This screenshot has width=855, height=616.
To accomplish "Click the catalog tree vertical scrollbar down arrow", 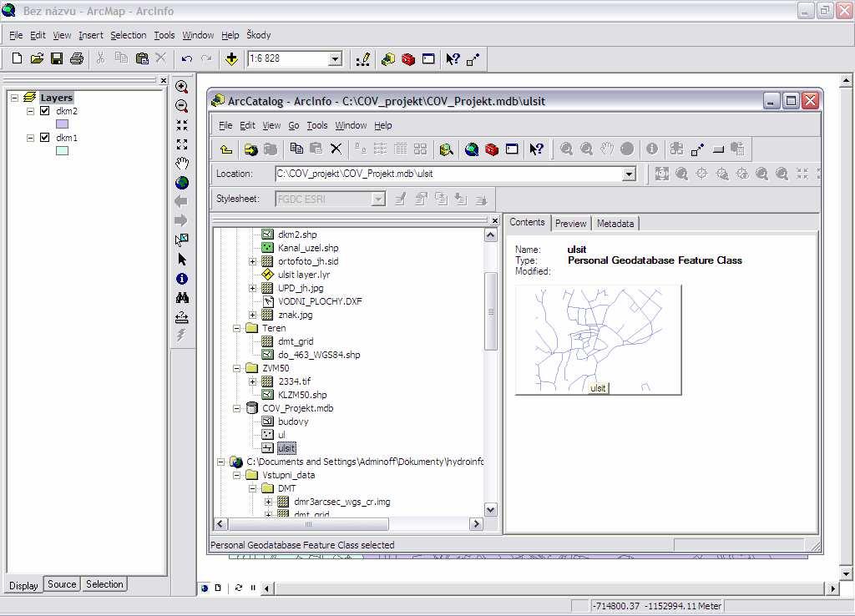I will [x=490, y=510].
